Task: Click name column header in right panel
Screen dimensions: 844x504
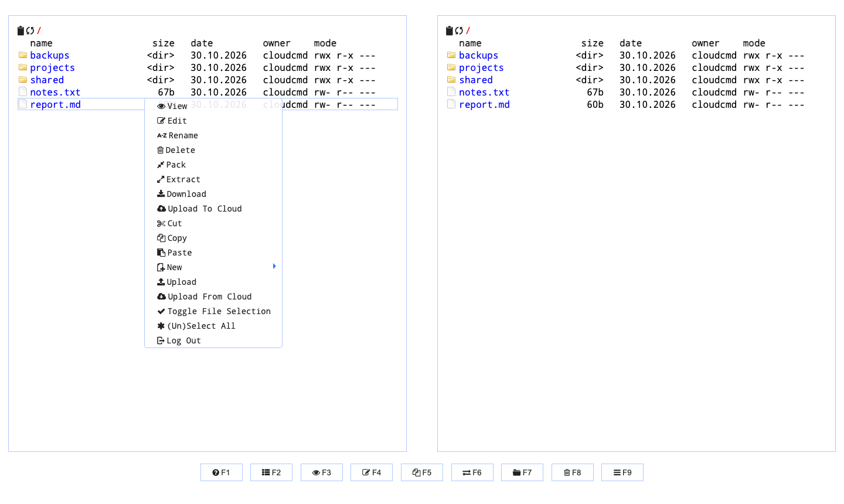Action: pos(470,43)
